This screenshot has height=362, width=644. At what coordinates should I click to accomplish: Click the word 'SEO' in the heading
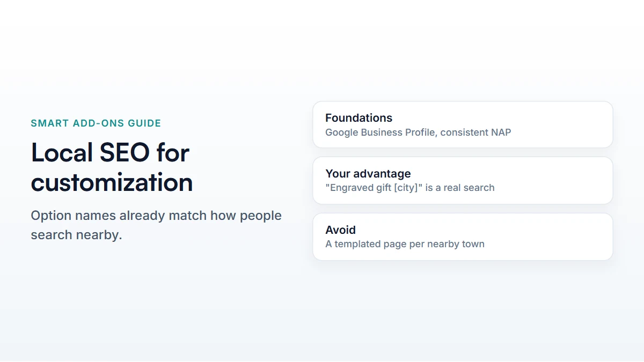coord(125,153)
